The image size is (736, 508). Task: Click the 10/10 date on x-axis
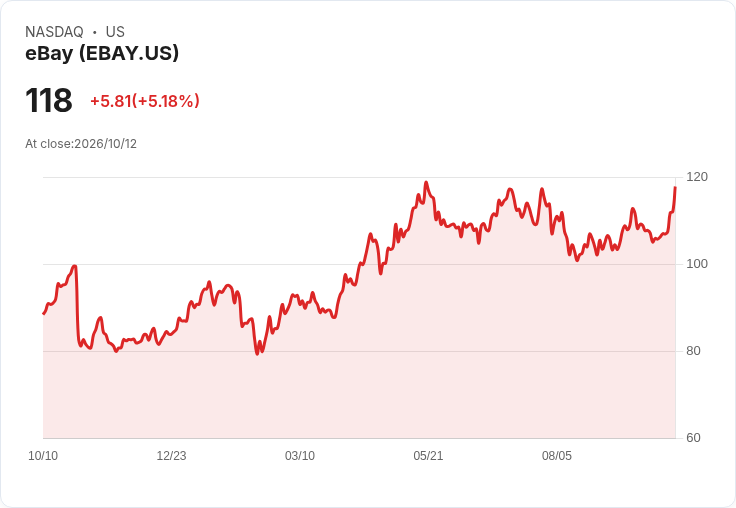click(x=43, y=456)
